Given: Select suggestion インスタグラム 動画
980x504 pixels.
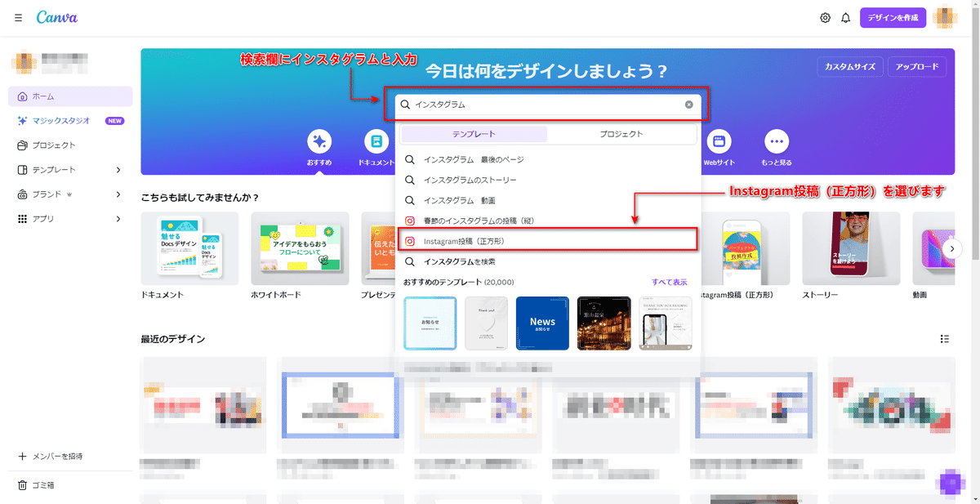Looking at the screenshot, I should (547, 200).
